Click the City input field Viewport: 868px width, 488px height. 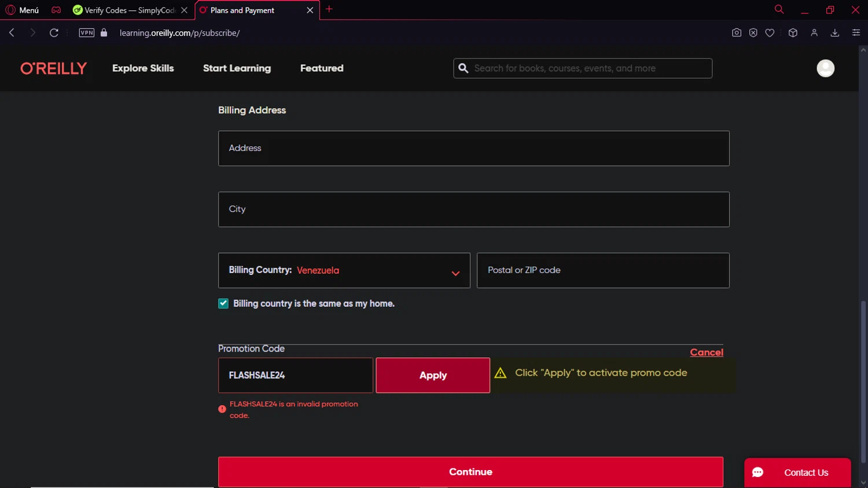coord(473,210)
